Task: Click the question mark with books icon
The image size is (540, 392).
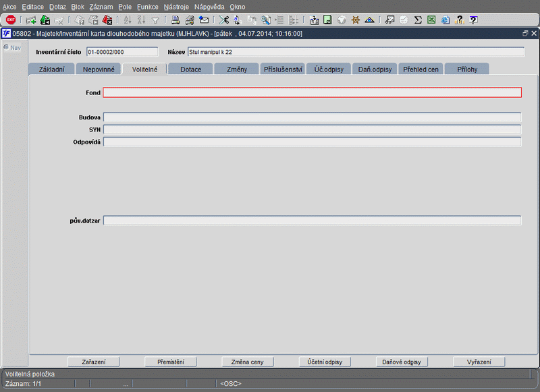Action: point(459,20)
